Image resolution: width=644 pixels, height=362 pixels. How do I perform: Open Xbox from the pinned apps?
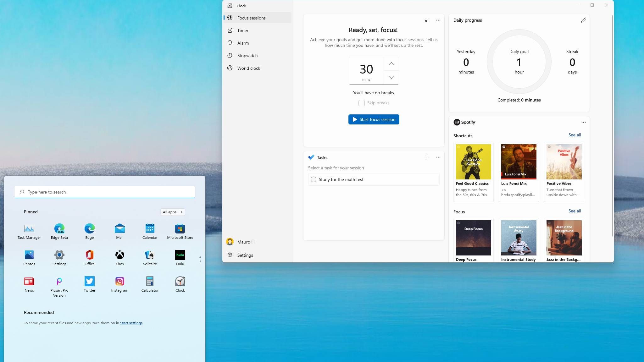click(x=119, y=255)
